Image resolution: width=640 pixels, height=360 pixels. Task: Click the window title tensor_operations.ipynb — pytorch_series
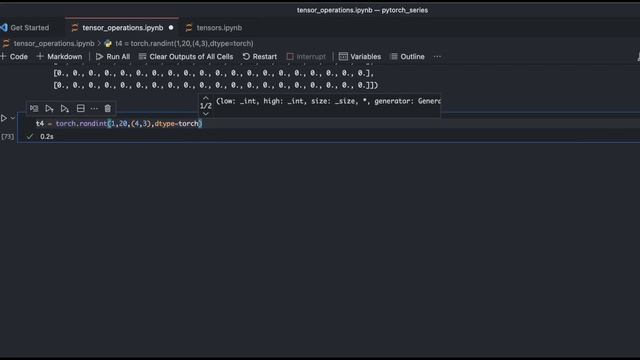click(x=362, y=10)
